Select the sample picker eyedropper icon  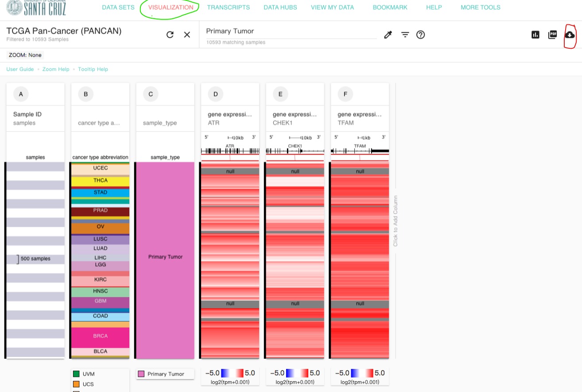coord(388,35)
